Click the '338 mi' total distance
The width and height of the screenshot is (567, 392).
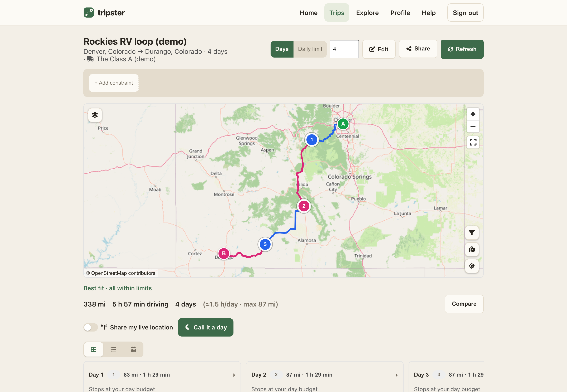coord(95,304)
